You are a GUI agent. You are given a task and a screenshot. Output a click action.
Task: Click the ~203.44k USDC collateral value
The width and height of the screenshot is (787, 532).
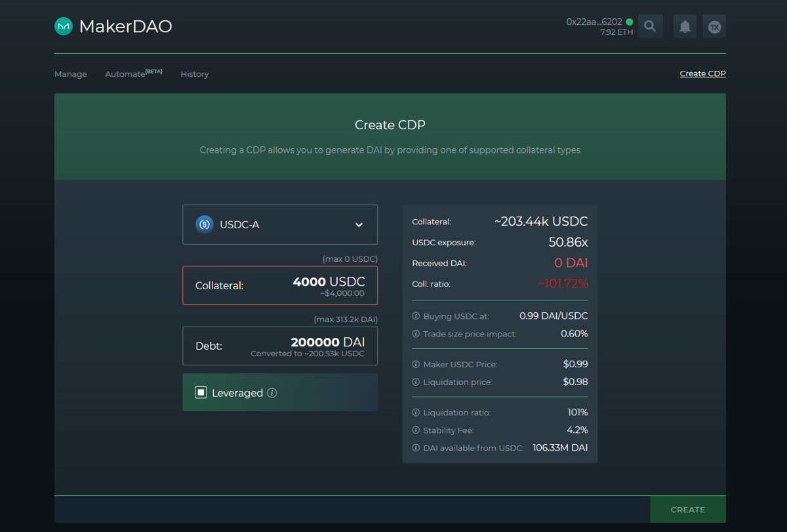click(x=541, y=222)
